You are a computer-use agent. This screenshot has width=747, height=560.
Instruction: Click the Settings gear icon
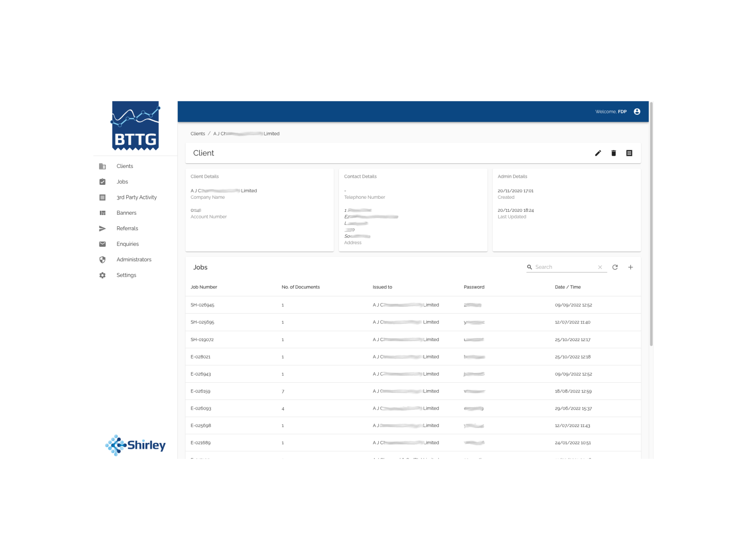pyautogui.click(x=102, y=275)
